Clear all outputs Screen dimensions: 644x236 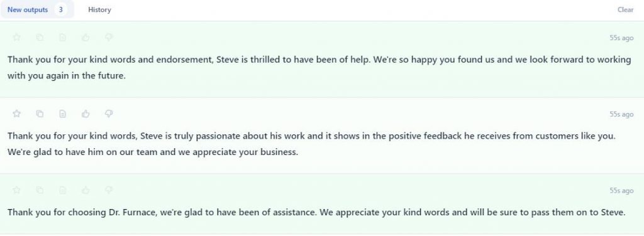point(625,10)
